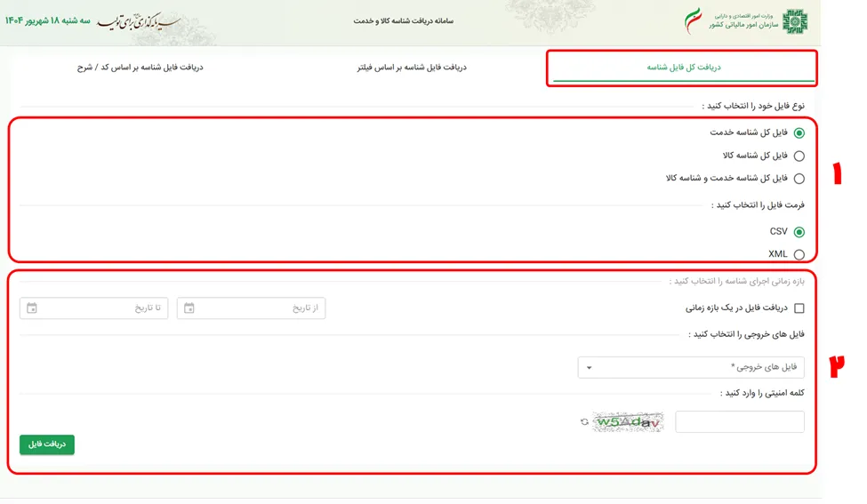This screenshot has height=504, width=867.
Task: Focus the 'تا تاریخ' date field
Action: point(94,308)
